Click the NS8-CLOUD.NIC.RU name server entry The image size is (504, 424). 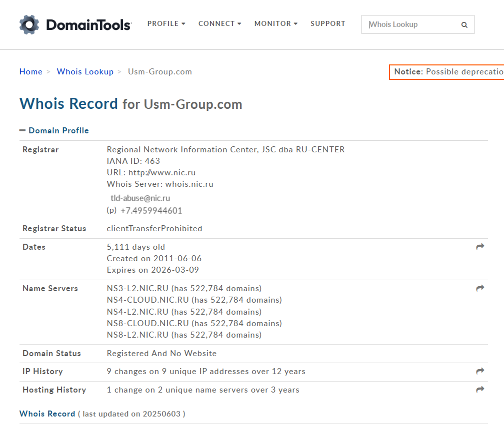tap(194, 323)
